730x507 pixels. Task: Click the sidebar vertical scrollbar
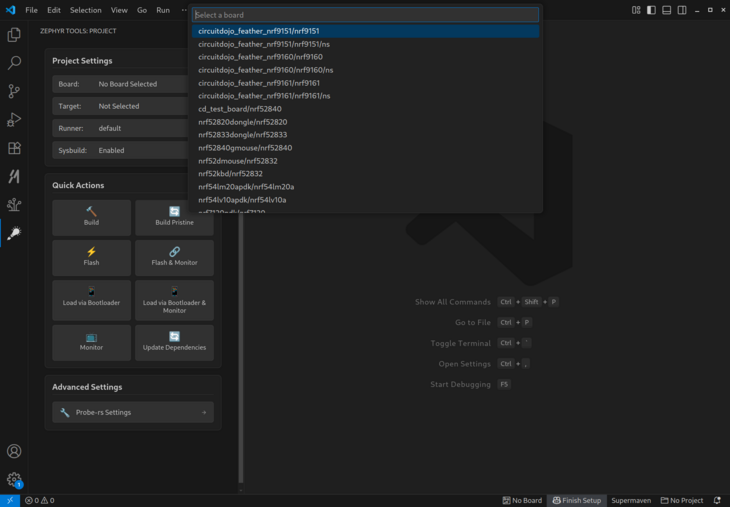tap(241, 349)
